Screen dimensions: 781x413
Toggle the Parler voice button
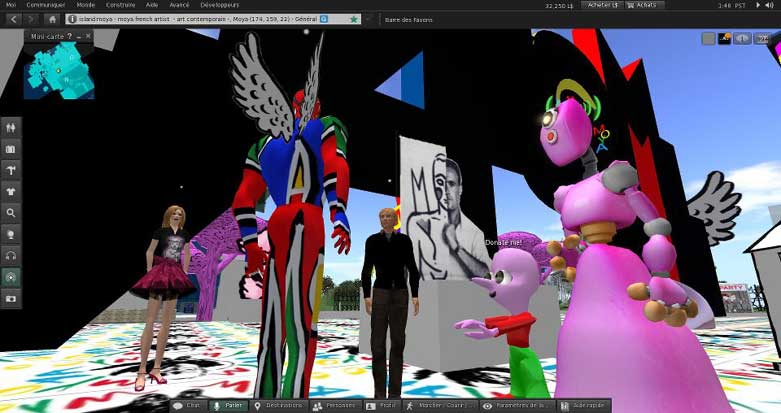pos(229,406)
